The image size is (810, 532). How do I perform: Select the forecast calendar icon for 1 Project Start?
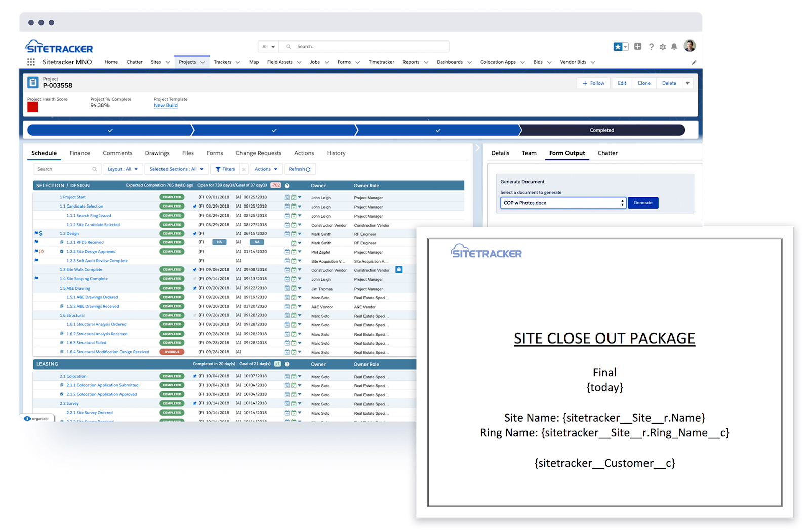(x=287, y=197)
